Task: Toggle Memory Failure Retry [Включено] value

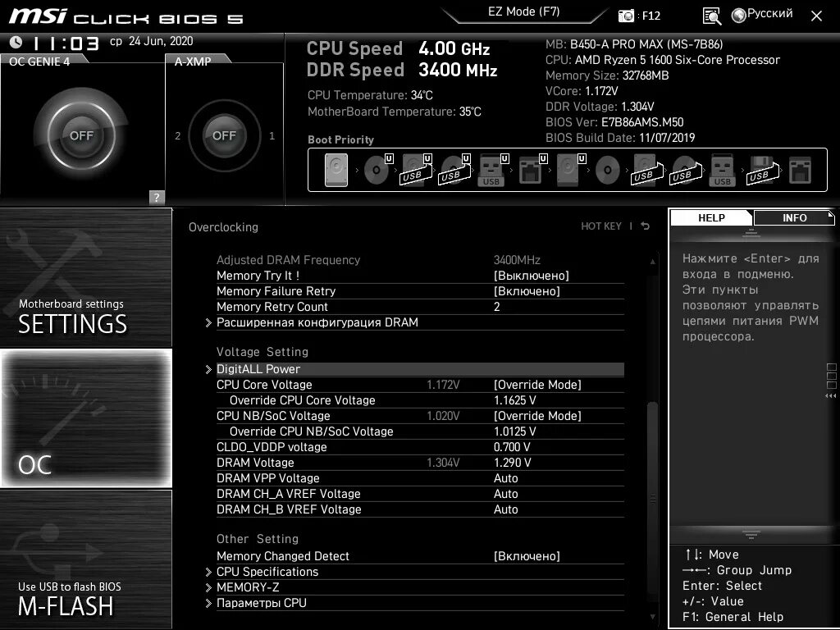Action: (527, 291)
